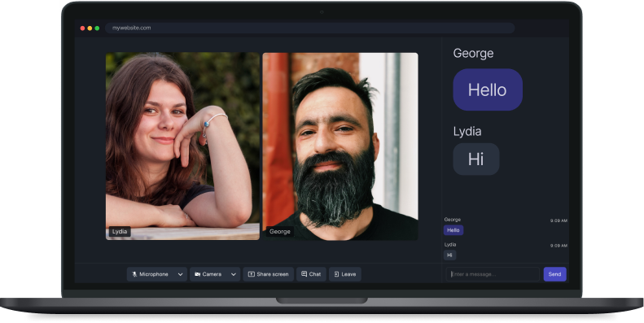Click the 9:09 AM timestamp on Lydia's message

[559, 246]
